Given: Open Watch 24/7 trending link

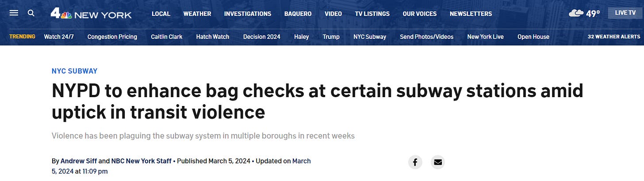Looking at the screenshot, I should (x=59, y=37).
